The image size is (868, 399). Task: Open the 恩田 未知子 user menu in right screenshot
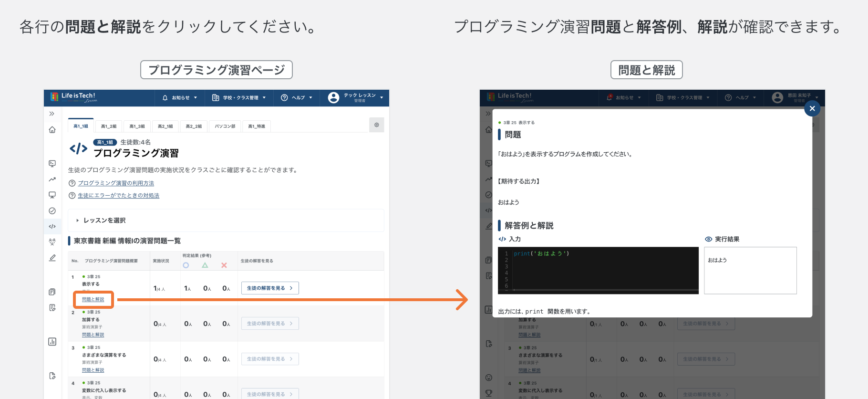[796, 98]
